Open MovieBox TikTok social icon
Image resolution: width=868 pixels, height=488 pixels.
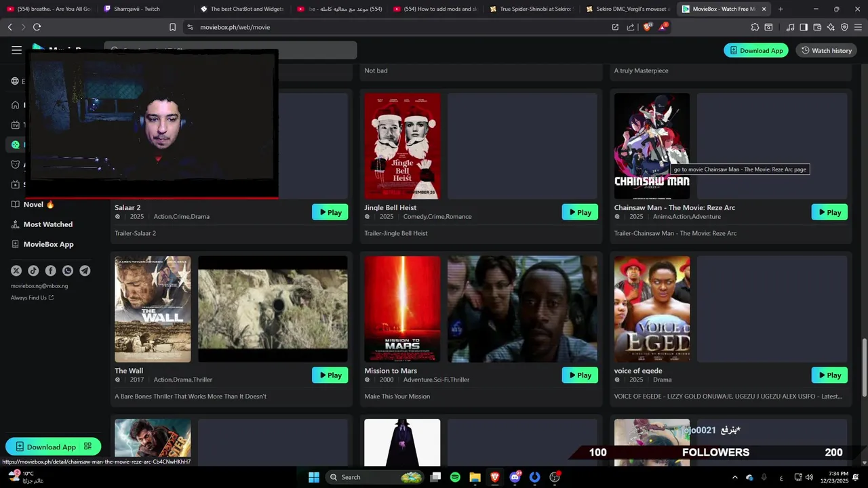coord(33,270)
